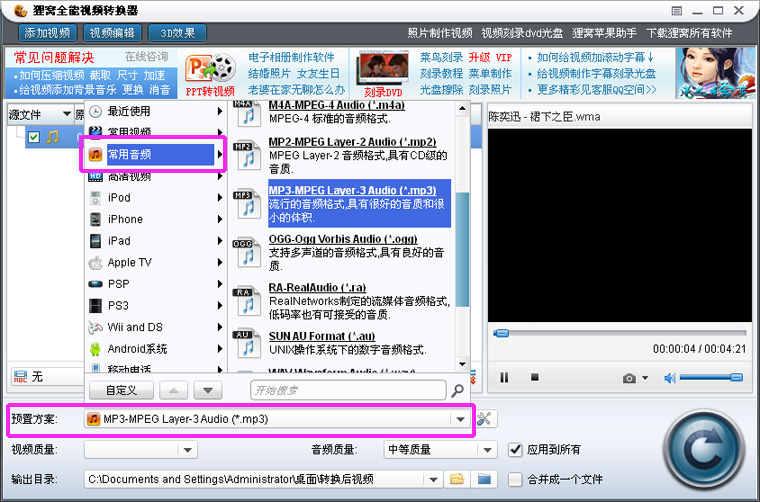Focus the 开始搜索 search field
The image size is (760, 502).
pyautogui.click(x=348, y=390)
